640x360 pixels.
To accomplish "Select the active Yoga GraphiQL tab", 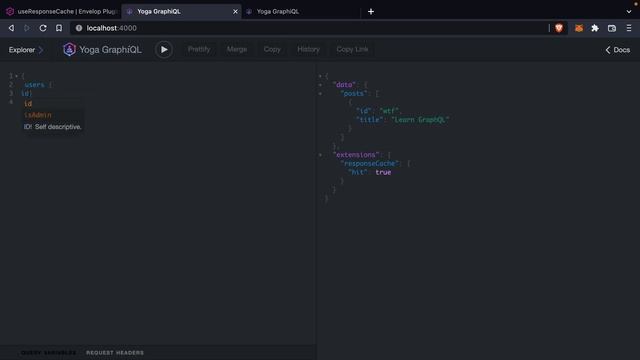I will click(181, 11).
